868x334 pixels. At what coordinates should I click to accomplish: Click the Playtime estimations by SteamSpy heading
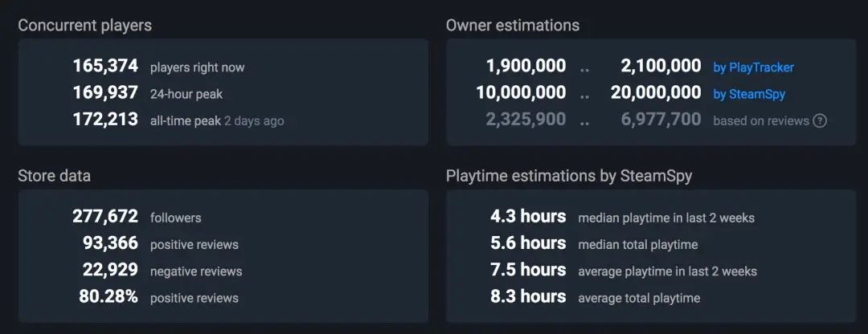coord(567,175)
